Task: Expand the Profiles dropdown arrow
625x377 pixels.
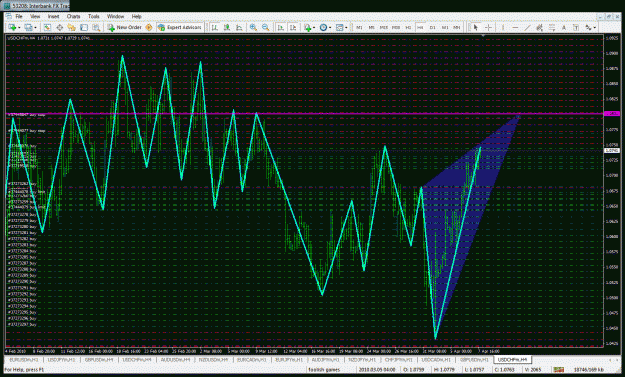Action: coord(35,27)
